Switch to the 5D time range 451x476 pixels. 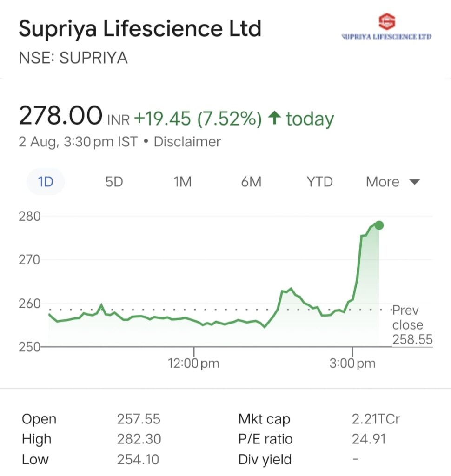[x=114, y=182]
